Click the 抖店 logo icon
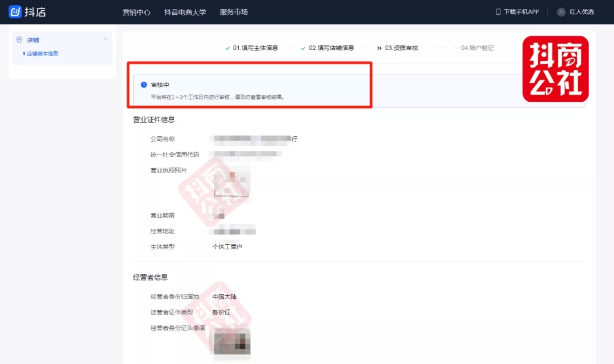Screen dimensions: 614x364 [x=15, y=12]
